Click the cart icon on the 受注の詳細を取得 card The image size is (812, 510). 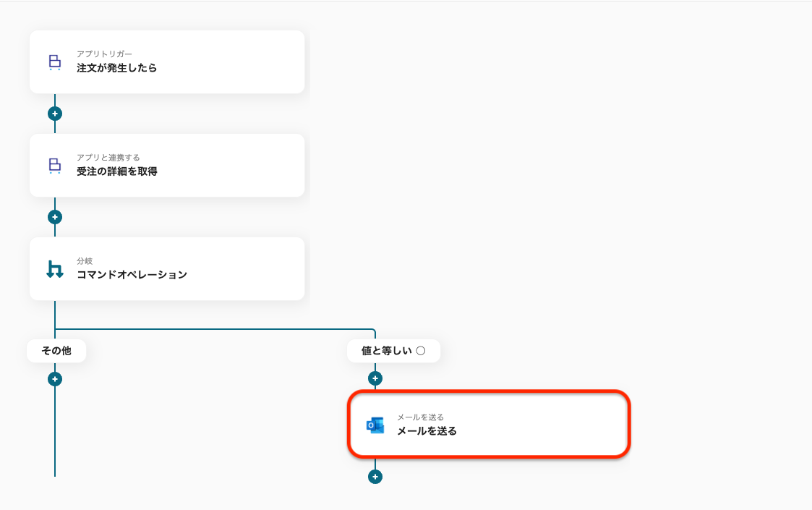coord(55,166)
